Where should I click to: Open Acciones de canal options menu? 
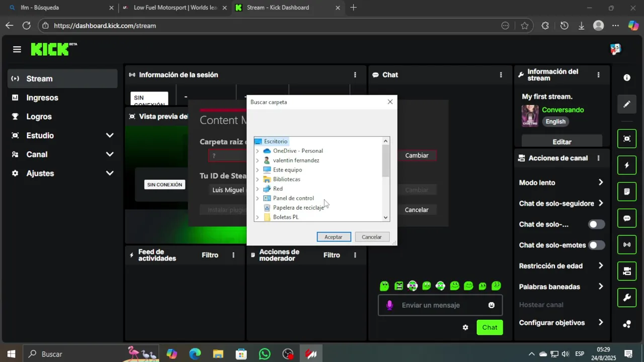click(598, 158)
